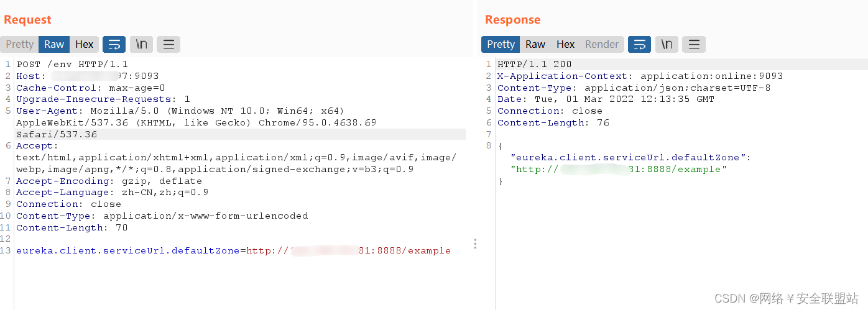The height and width of the screenshot is (310, 868).
Task: Open the Response panel hamburger menu
Action: [694, 44]
